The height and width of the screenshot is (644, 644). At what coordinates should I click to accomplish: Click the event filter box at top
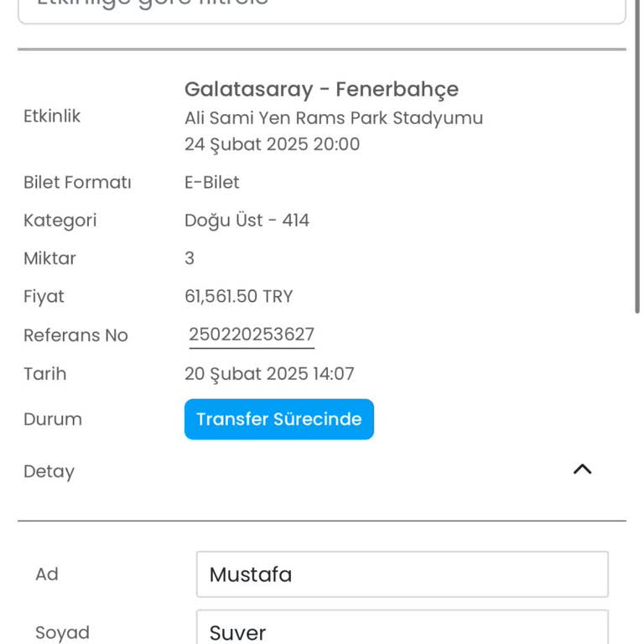(322, 12)
